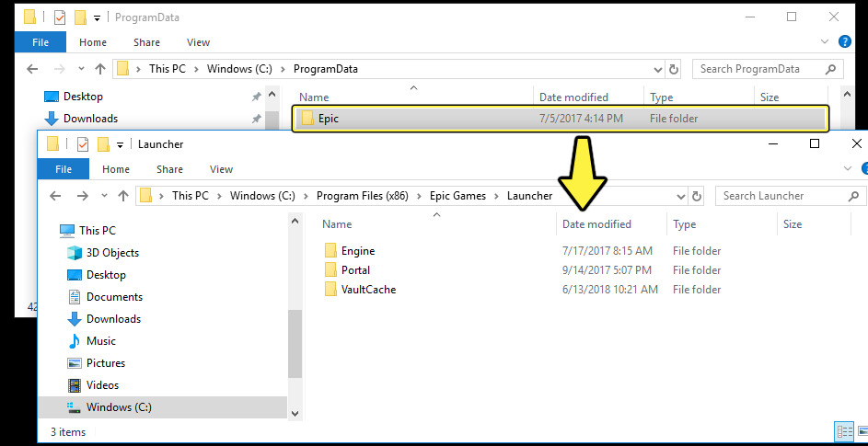Refresh the Launcher folder view
Viewport: 868px width, 446px height.
click(x=697, y=196)
